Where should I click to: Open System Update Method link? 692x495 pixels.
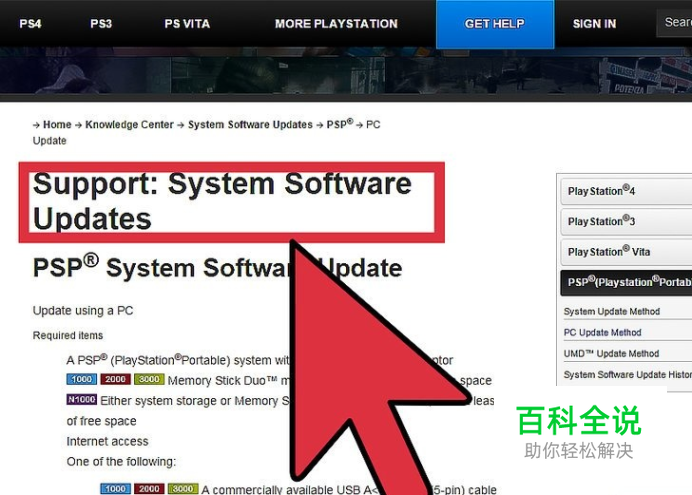(x=612, y=311)
